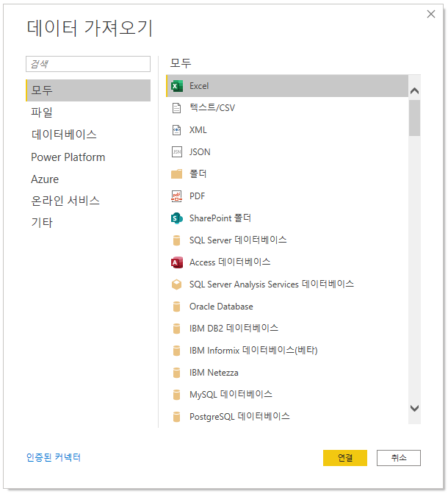The height and width of the screenshot is (494, 448).
Task: Click the IBM Netezza cylinder icon
Action: tap(176, 373)
